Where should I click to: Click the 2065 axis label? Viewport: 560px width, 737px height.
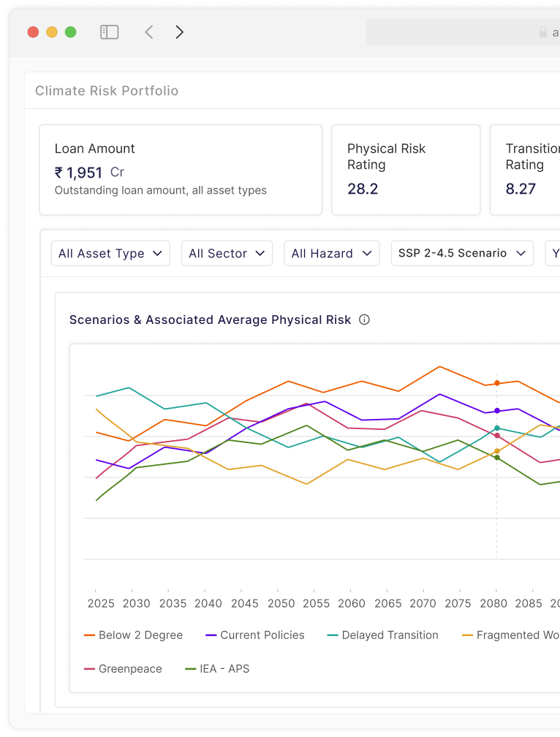pos(388,603)
